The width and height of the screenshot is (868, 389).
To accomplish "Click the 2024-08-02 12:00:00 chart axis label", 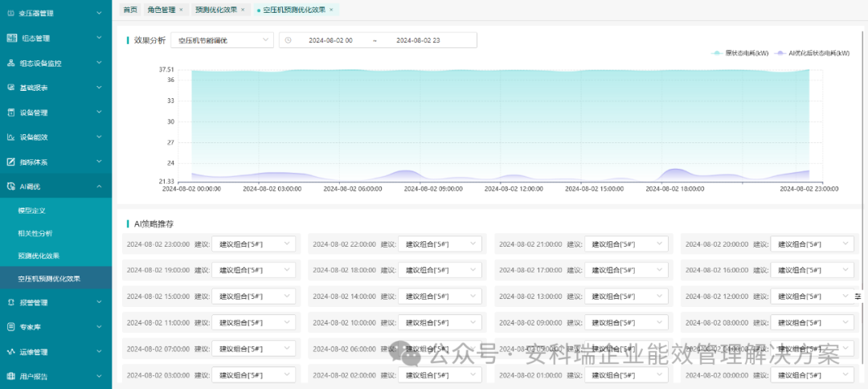I will click(513, 189).
